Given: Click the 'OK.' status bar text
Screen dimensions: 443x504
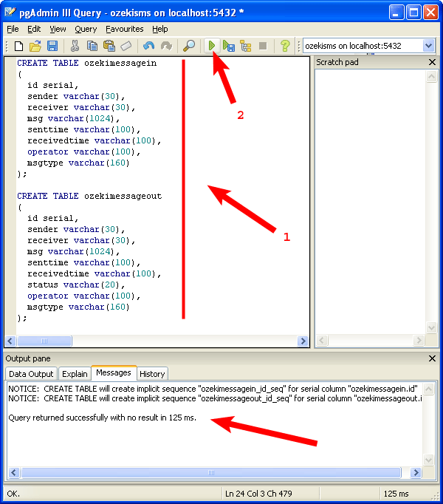Looking at the screenshot, I should click(13, 494).
